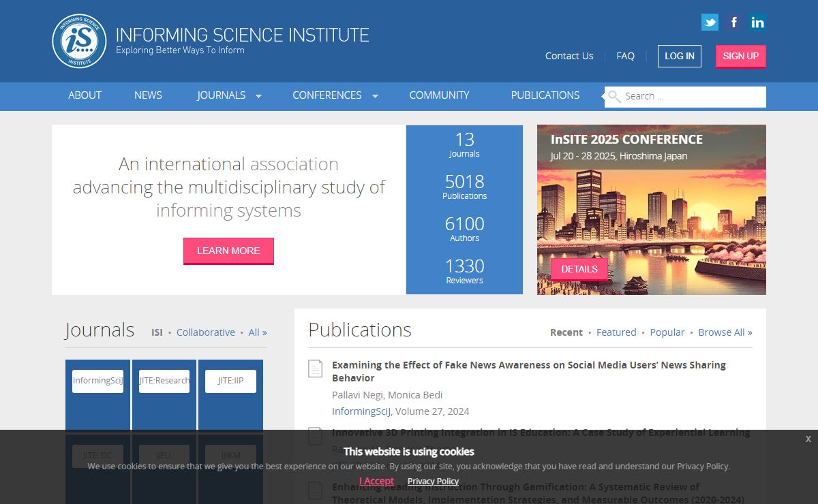Open the News menu item
Image resolution: width=818 pixels, height=504 pixels.
[148, 95]
